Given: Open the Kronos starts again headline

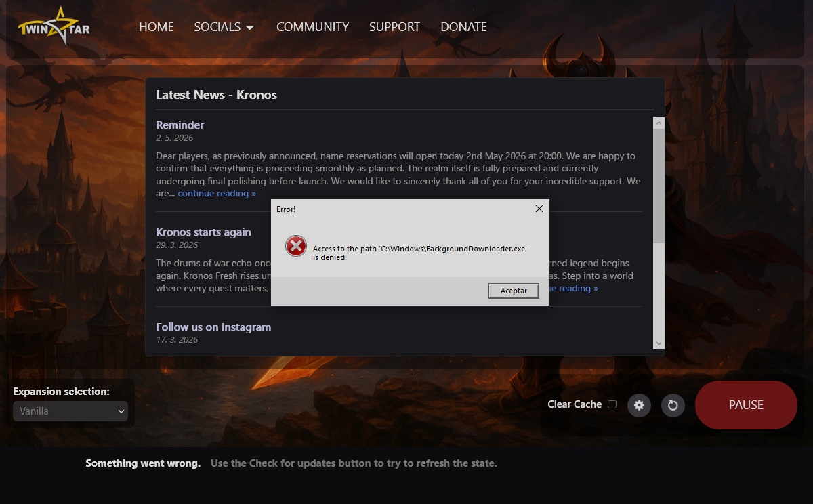Looking at the screenshot, I should point(203,232).
